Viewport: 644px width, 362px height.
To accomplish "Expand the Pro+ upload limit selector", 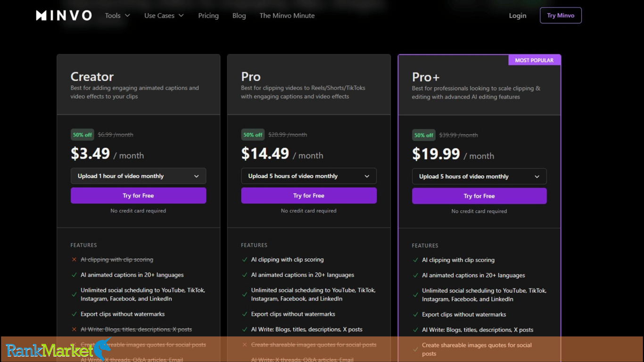I will [479, 176].
